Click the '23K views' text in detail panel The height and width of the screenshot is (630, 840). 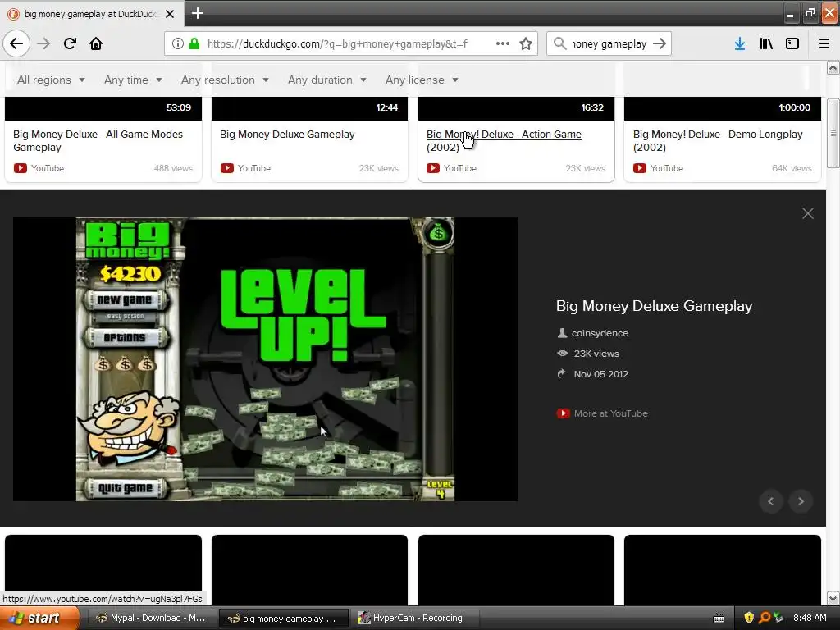click(596, 353)
